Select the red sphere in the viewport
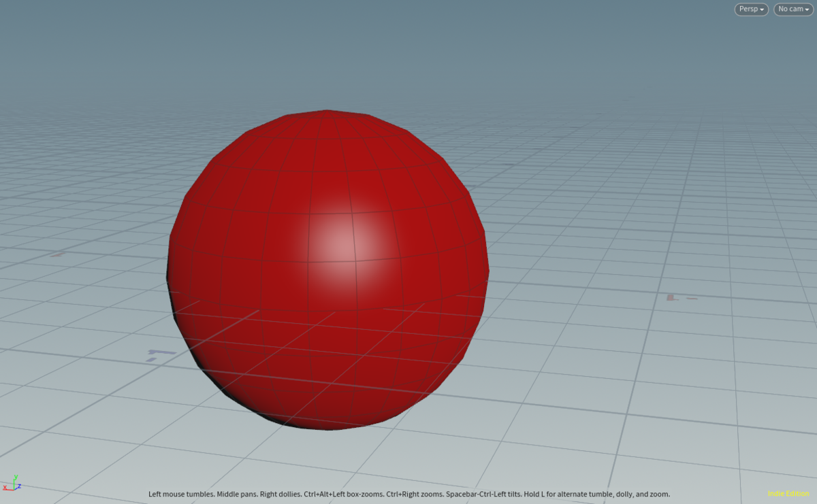The width and height of the screenshot is (817, 504). coord(327,269)
